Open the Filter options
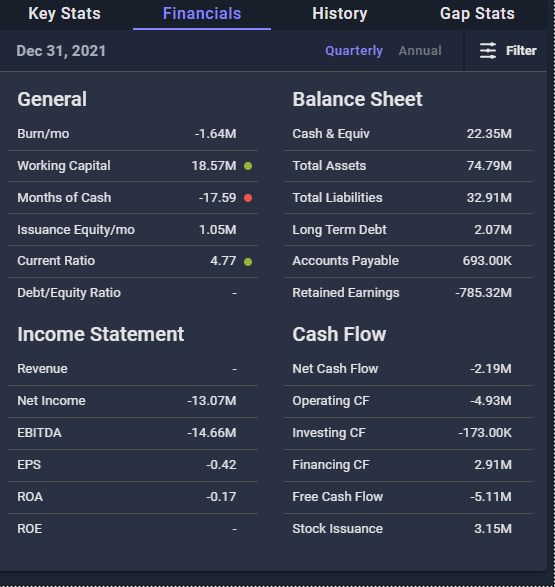The image size is (555, 587). [508, 51]
